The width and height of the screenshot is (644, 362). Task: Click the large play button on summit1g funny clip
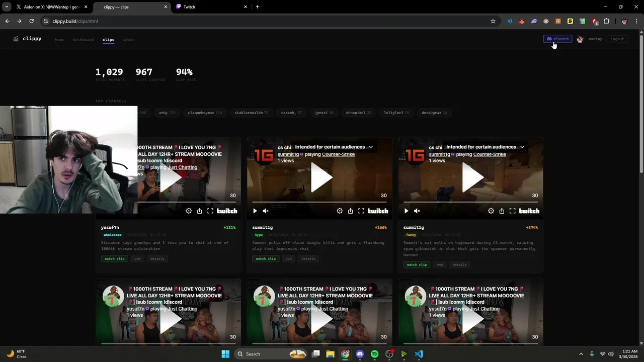(x=473, y=177)
